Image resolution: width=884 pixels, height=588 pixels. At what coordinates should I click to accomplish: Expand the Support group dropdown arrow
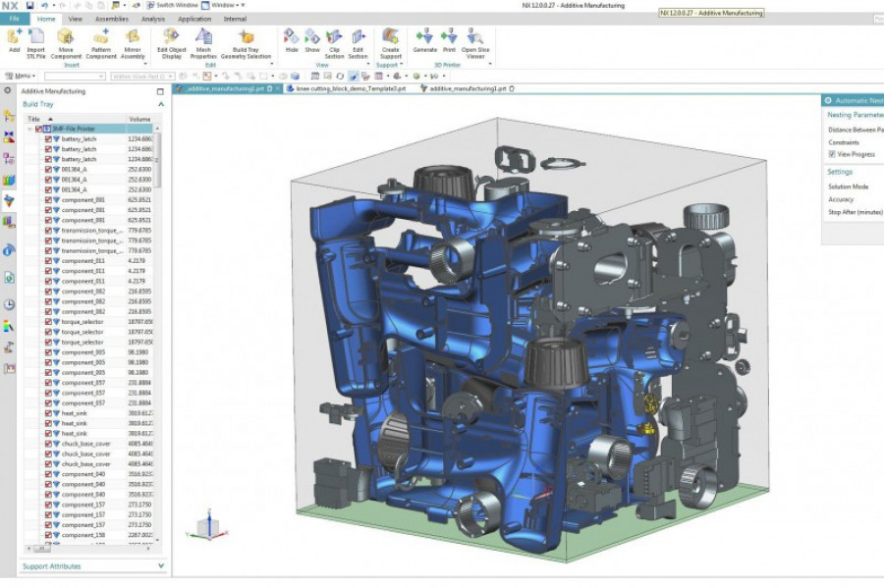401,65
